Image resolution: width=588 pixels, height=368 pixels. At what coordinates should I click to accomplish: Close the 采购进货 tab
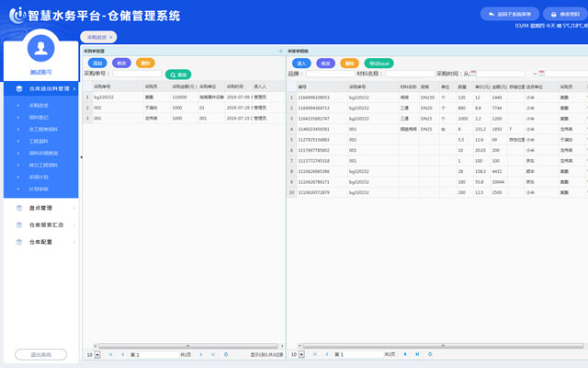111,38
